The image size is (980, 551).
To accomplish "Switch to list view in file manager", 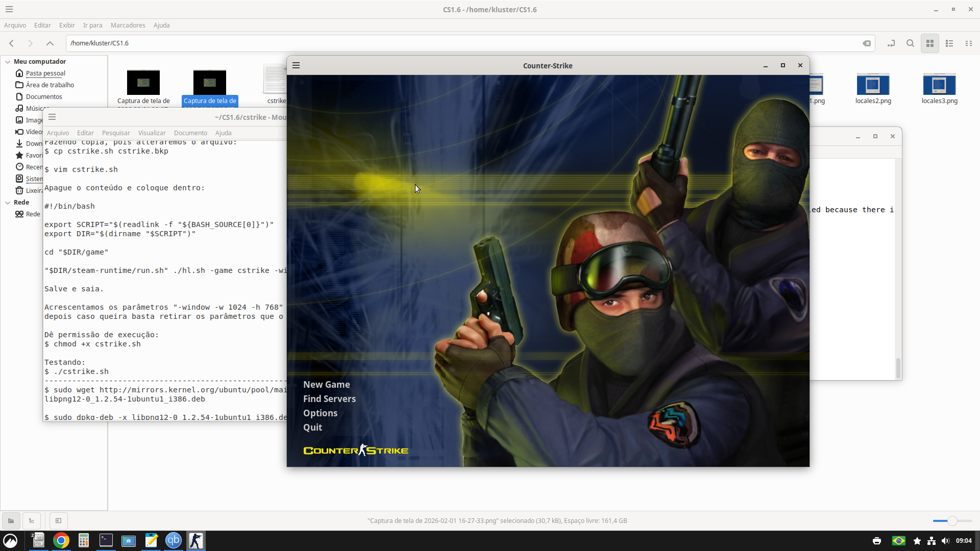I will point(949,43).
